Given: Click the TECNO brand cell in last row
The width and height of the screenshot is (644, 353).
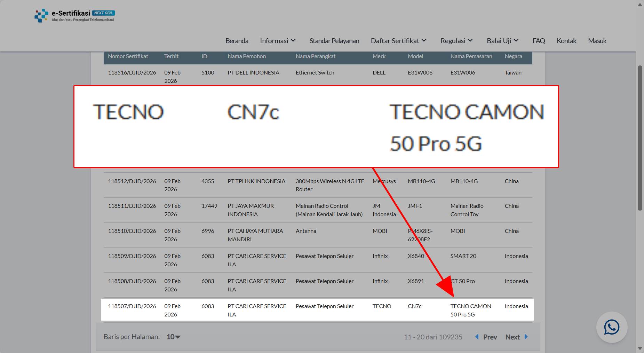Looking at the screenshot, I should (382, 306).
